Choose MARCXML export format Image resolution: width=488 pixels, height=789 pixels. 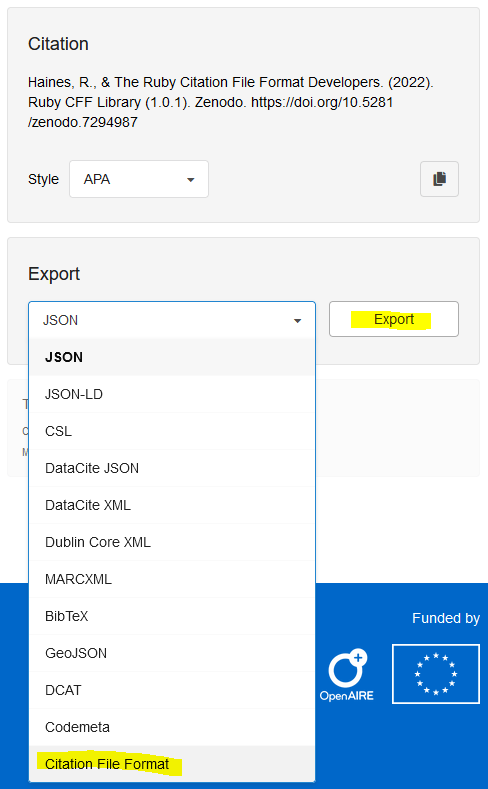click(172, 579)
